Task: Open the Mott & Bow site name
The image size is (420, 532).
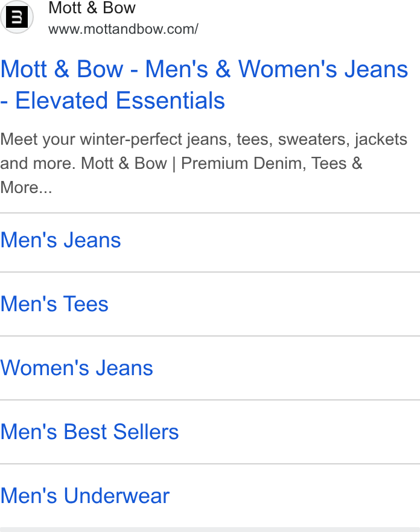Action: click(92, 8)
